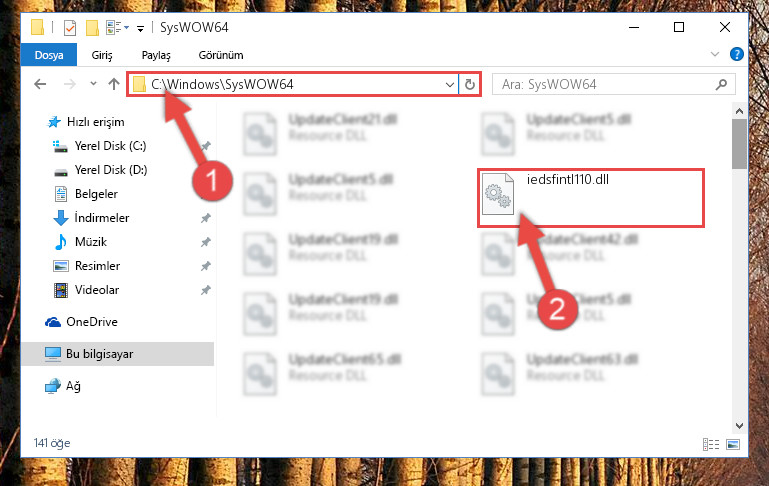The width and height of the screenshot is (769, 486).
Task: Expand the ribbon with the chevron
Action: [x=715, y=54]
